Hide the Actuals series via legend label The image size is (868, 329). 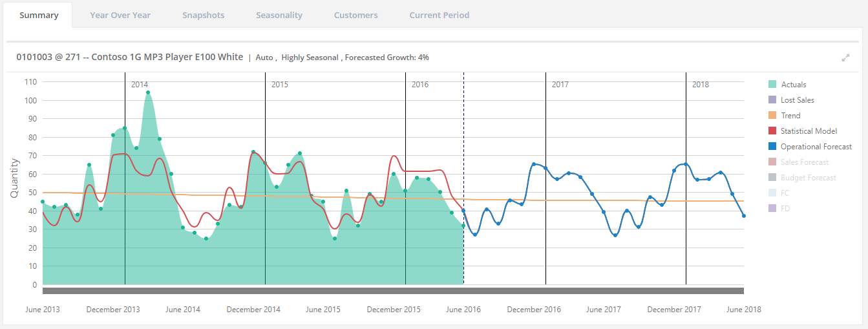793,85
